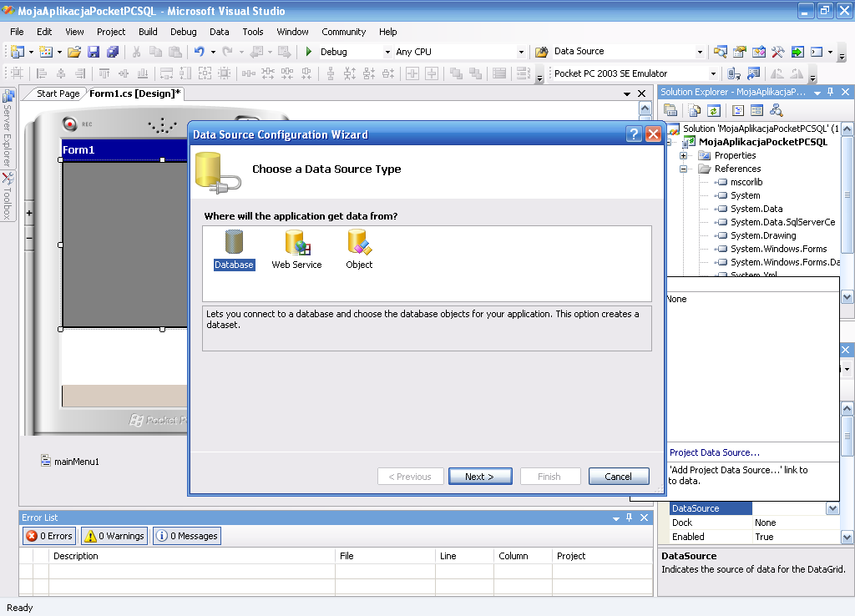Open Solution Explorer from the main toolbar icon
Image resolution: width=855 pixels, height=616 pixels.
coord(721,52)
